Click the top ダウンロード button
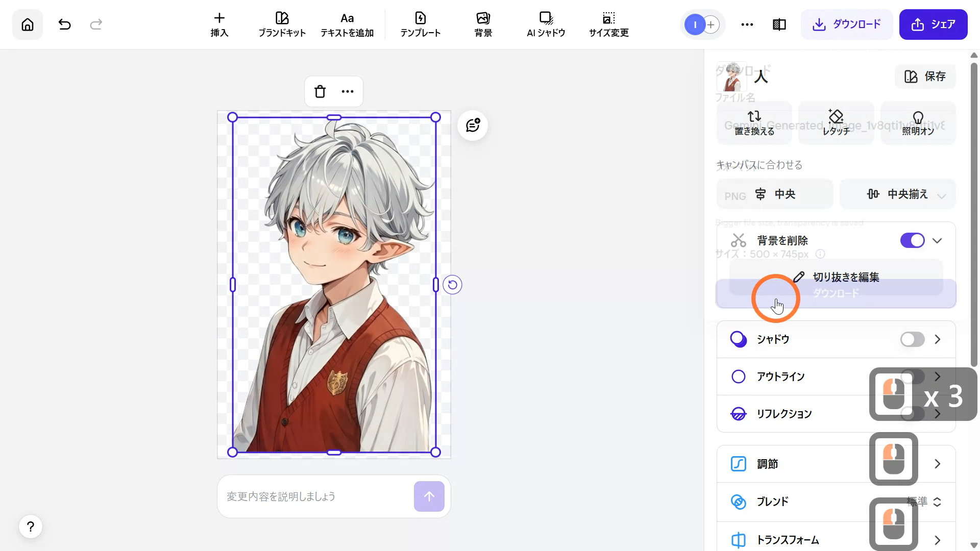 [x=847, y=24]
